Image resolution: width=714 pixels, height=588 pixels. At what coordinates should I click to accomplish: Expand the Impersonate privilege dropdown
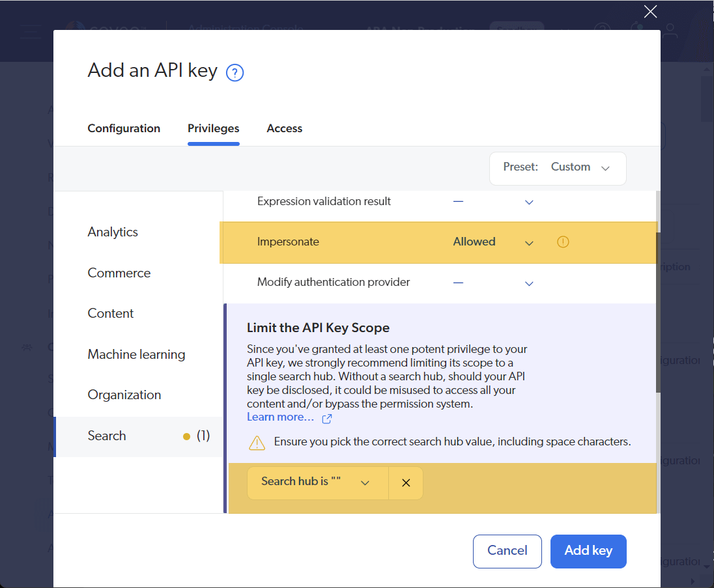click(529, 243)
